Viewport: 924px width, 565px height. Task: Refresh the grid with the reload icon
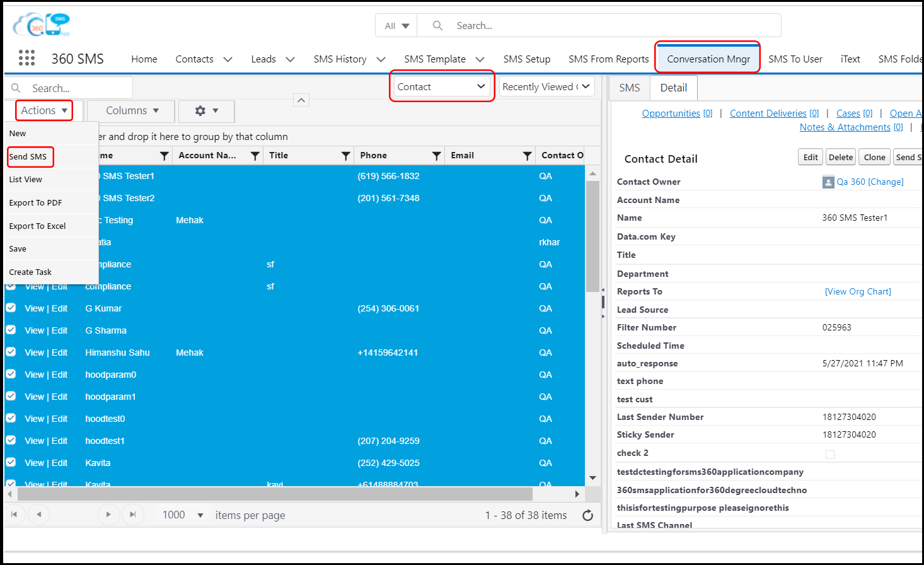[x=588, y=515]
